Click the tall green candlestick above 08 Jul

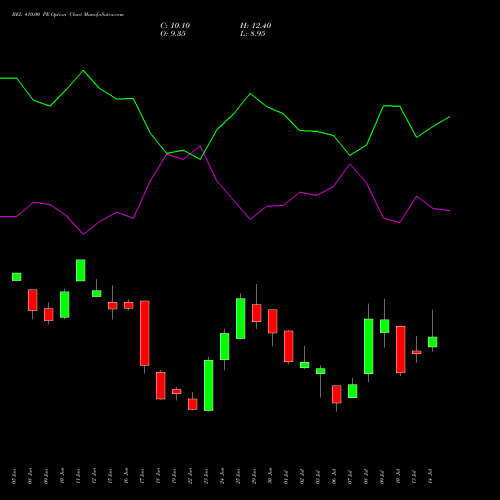pyautogui.click(x=369, y=346)
